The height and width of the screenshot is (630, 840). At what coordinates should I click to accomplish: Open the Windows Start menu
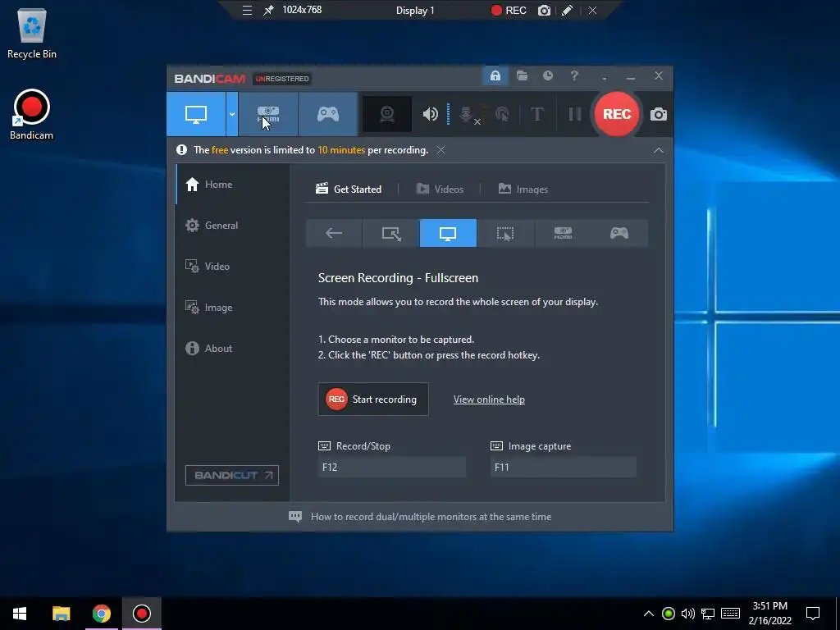[x=20, y=614]
